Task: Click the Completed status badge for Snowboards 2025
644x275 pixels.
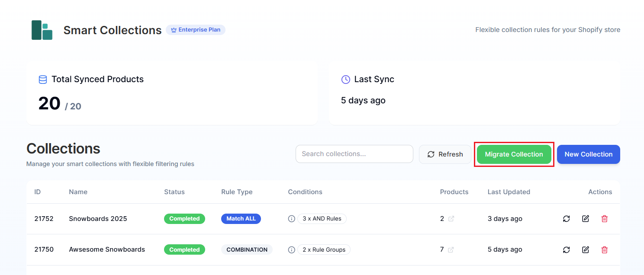Action: [x=185, y=219]
